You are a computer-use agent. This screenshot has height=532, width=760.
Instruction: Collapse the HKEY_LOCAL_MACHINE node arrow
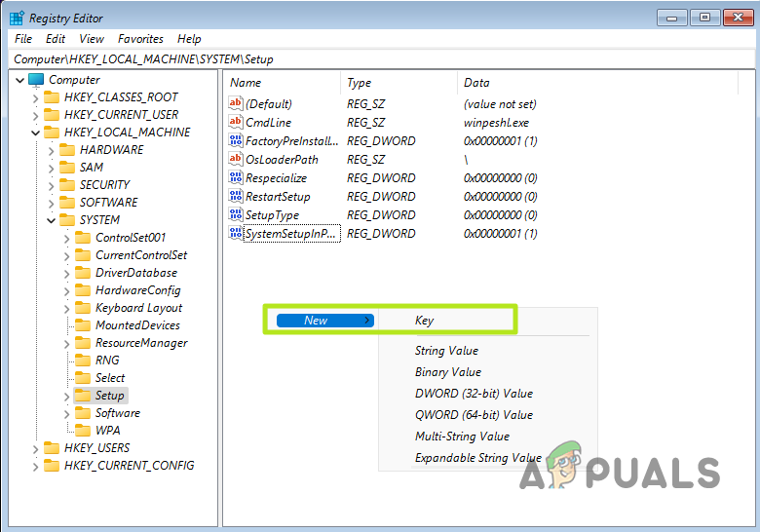(35, 133)
